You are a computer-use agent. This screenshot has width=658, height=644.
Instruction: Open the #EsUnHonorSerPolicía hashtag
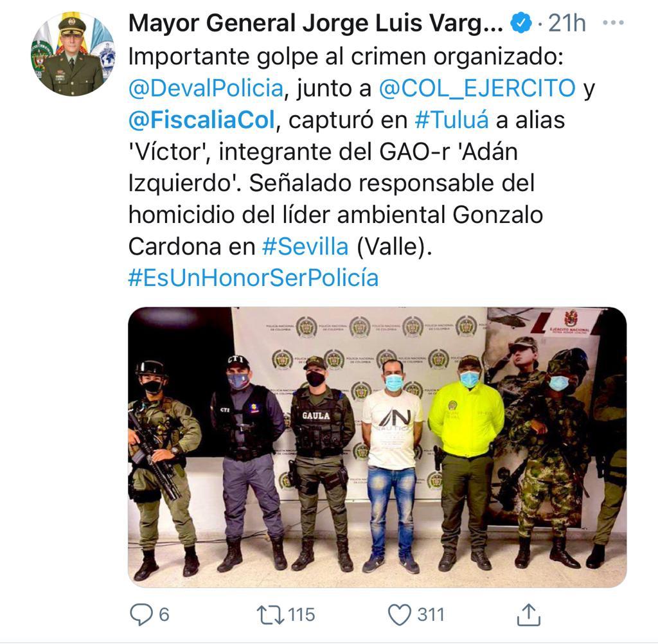[x=253, y=278]
